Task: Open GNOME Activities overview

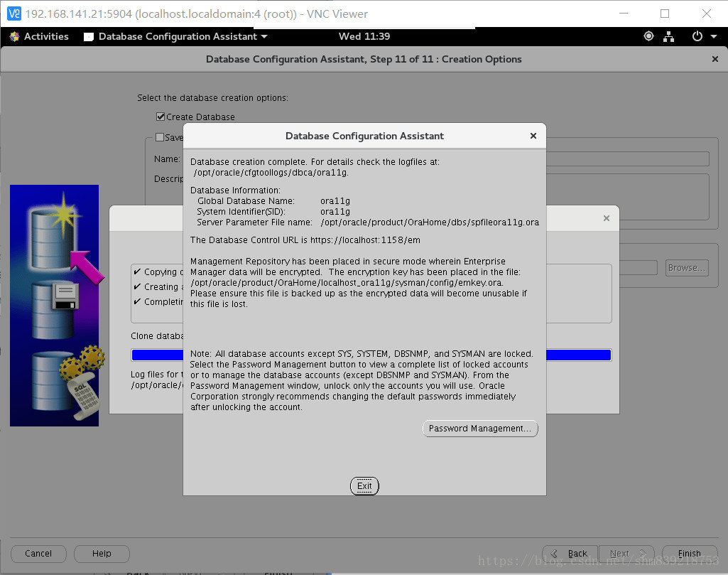Action: click(x=40, y=36)
